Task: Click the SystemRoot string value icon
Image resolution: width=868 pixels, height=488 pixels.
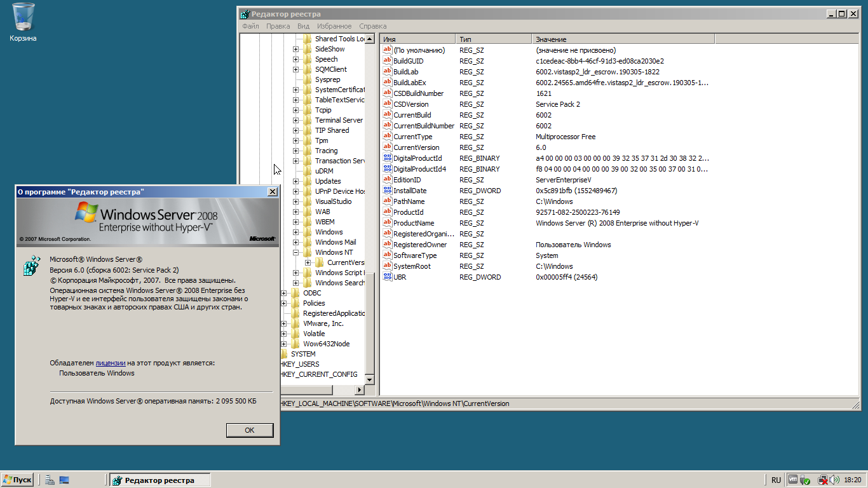Action: [x=388, y=266]
